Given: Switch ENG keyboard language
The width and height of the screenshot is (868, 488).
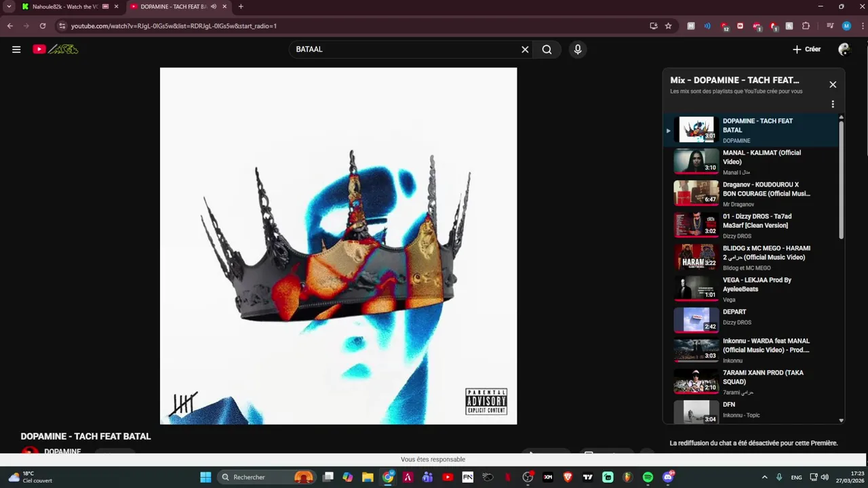Looking at the screenshot, I should (797, 477).
